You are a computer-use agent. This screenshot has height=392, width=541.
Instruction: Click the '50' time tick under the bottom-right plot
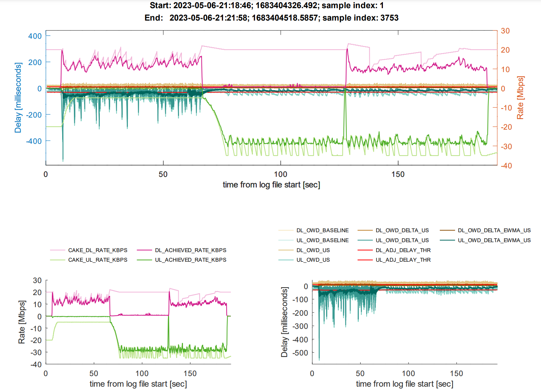360,374
